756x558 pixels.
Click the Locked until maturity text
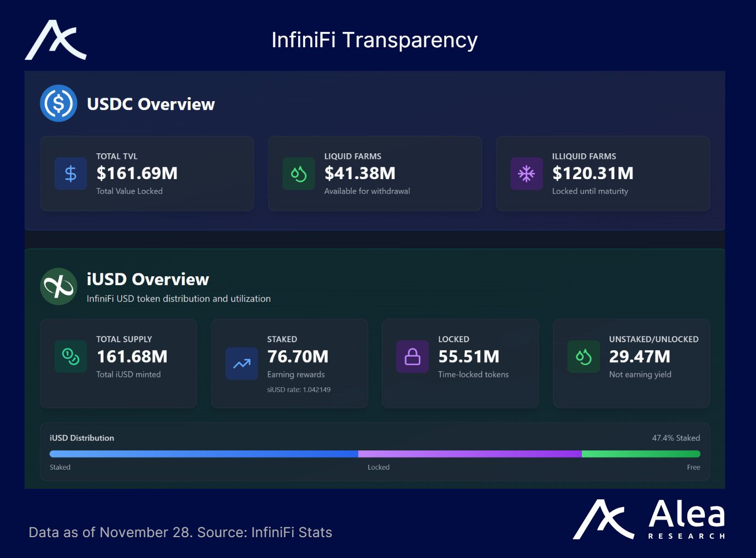coord(590,191)
